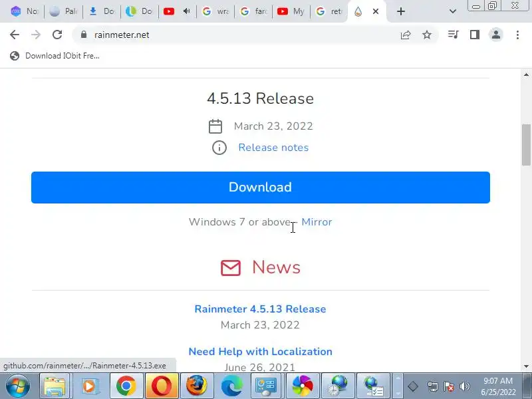
Task: Open the globe with clock taskbar icon
Action: point(338,386)
